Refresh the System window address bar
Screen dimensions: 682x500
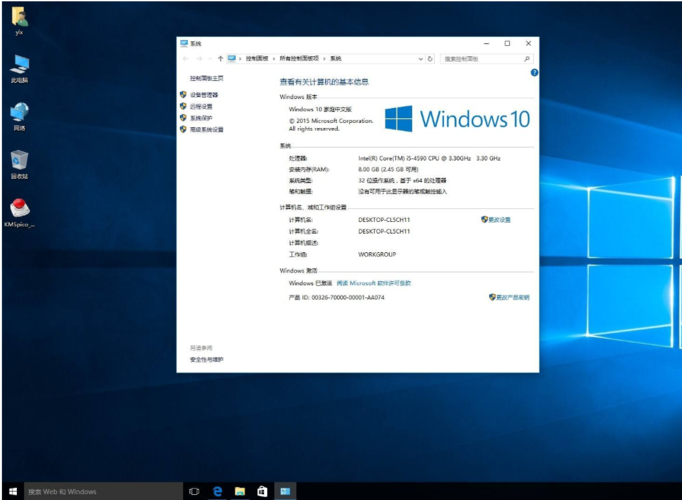430,59
